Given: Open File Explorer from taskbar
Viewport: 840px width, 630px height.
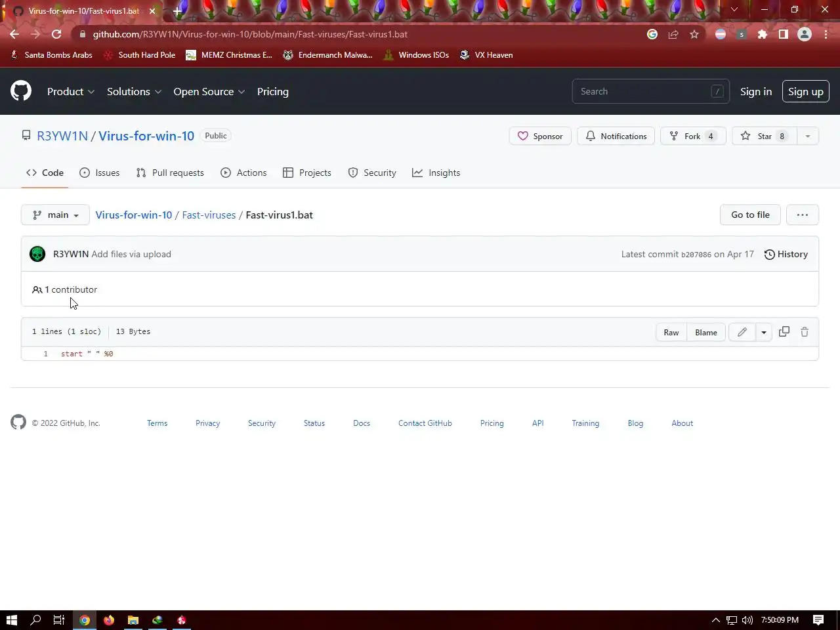Looking at the screenshot, I should 133,619.
